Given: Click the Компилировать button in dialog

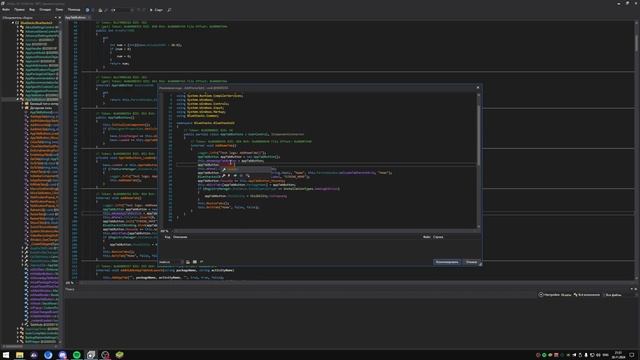Looking at the screenshot, I should click(x=447, y=262).
